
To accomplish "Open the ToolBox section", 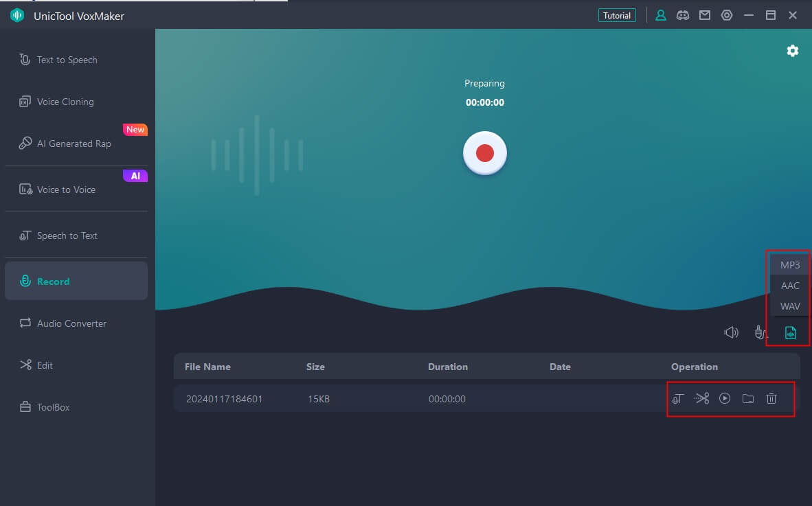I will click(76, 407).
